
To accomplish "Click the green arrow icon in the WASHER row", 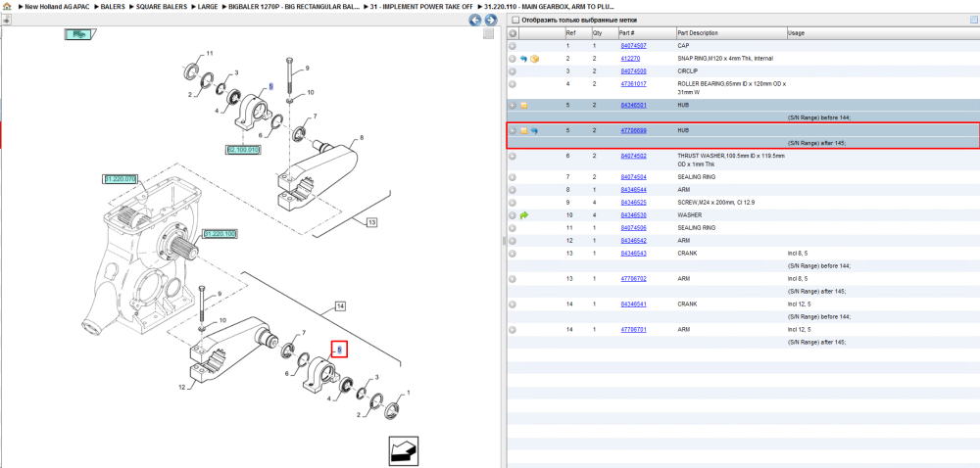I will (x=523, y=215).
